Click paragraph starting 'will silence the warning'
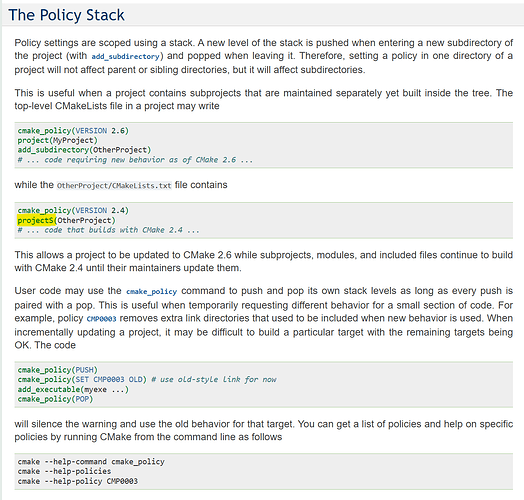This screenshot has height=500, width=524. click(x=263, y=430)
